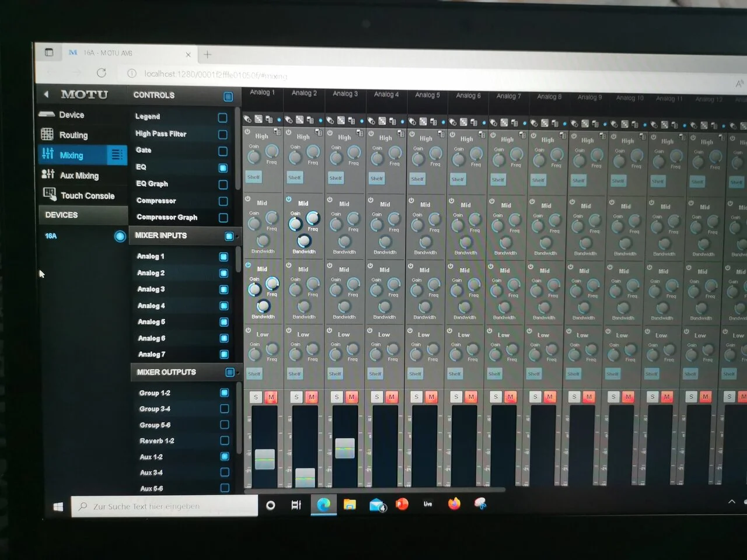This screenshot has height=560, width=747.
Task: Collapse the MIXER OUTPUTS section
Action: pos(230,372)
